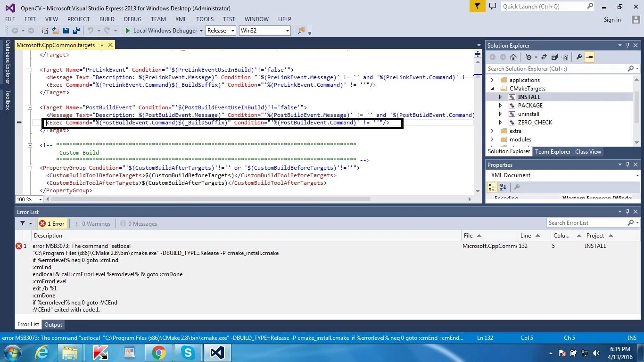Toggle the Preview Selected Items button
644x362 pixels.
coord(589,57)
